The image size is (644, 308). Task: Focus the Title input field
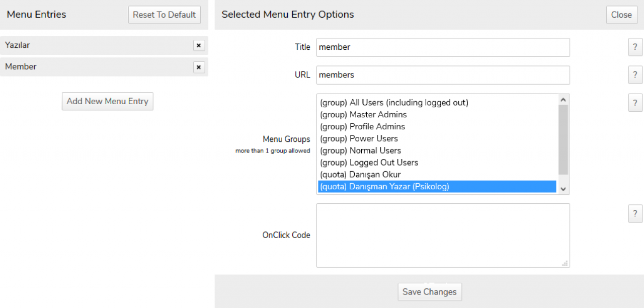point(443,47)
